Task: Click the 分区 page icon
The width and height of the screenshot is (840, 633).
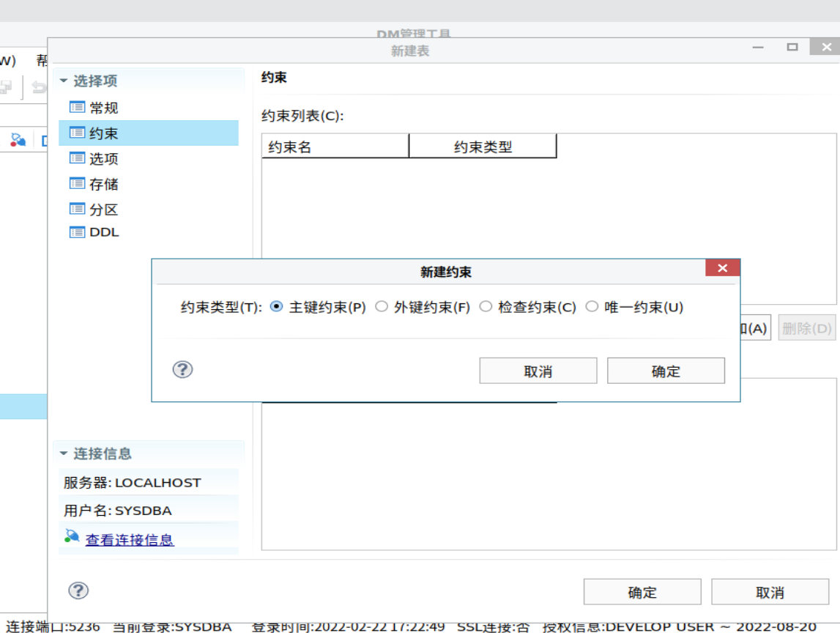Action: 77,209
